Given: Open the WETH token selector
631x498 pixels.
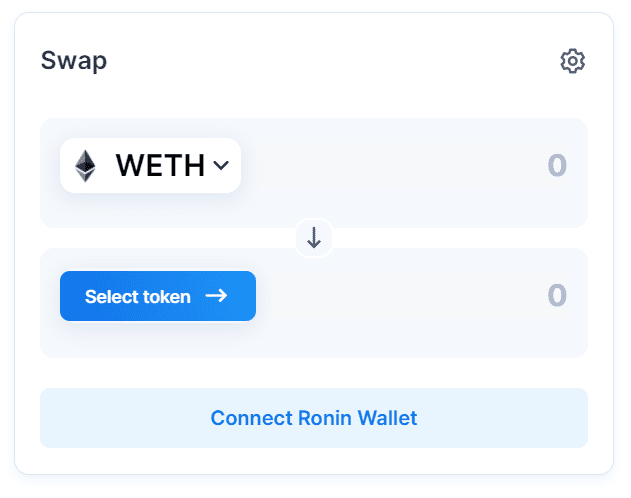Looking at the screenshot, I should 150,165.
